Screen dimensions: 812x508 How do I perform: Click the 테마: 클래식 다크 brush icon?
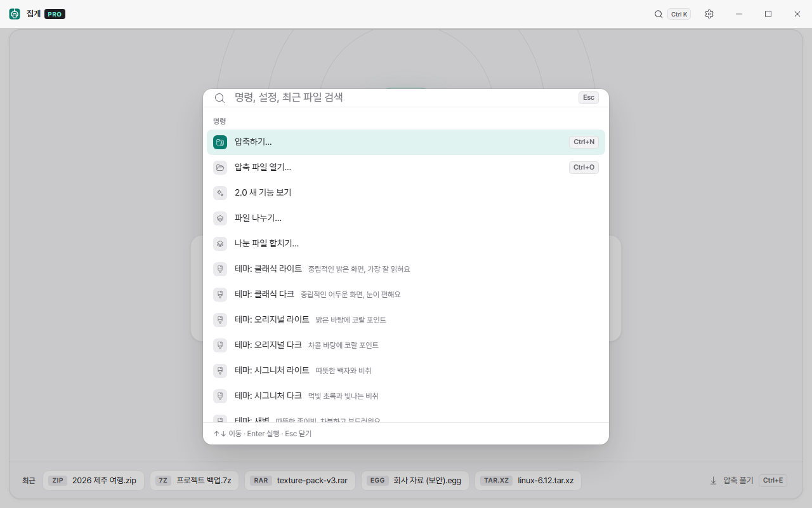220,295
